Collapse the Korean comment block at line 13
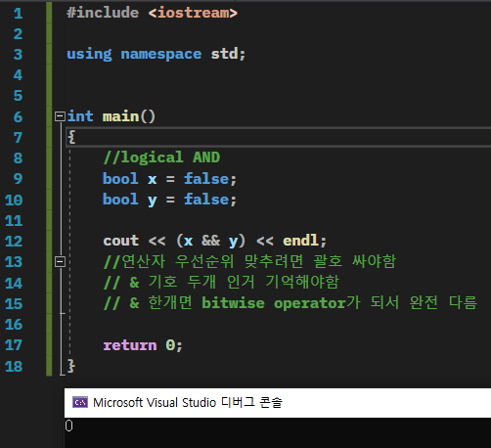The width and height of the screenshot is (491, 448). (60, 261)
